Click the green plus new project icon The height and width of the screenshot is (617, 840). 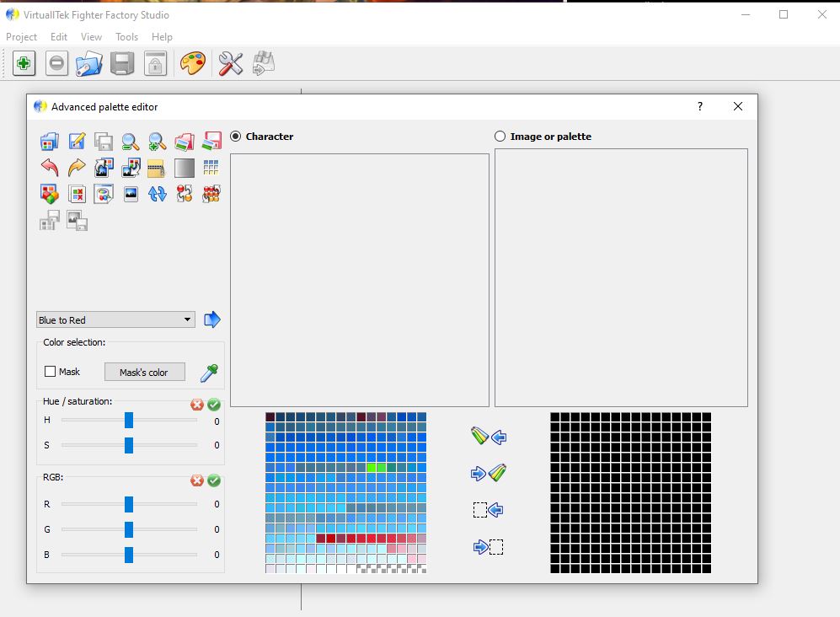point(24,64)
